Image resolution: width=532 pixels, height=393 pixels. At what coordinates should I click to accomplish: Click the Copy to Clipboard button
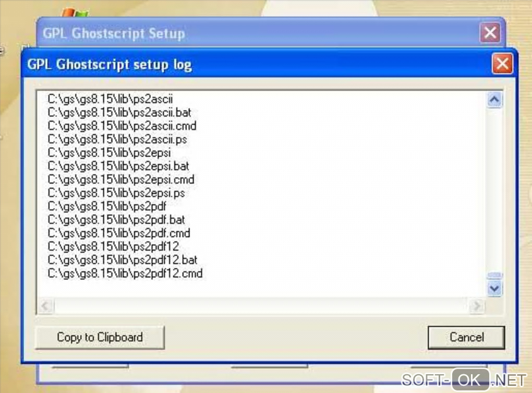coord(100,337)
